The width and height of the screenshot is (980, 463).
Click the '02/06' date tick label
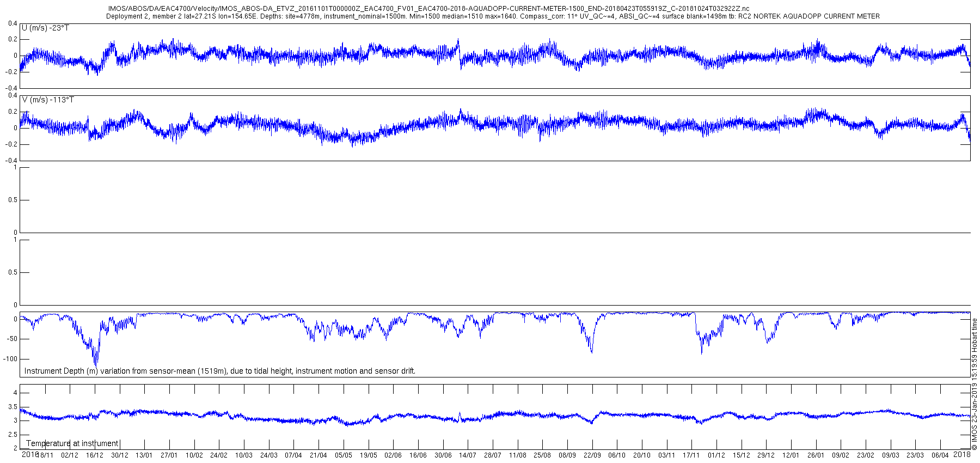coord(393,455)
